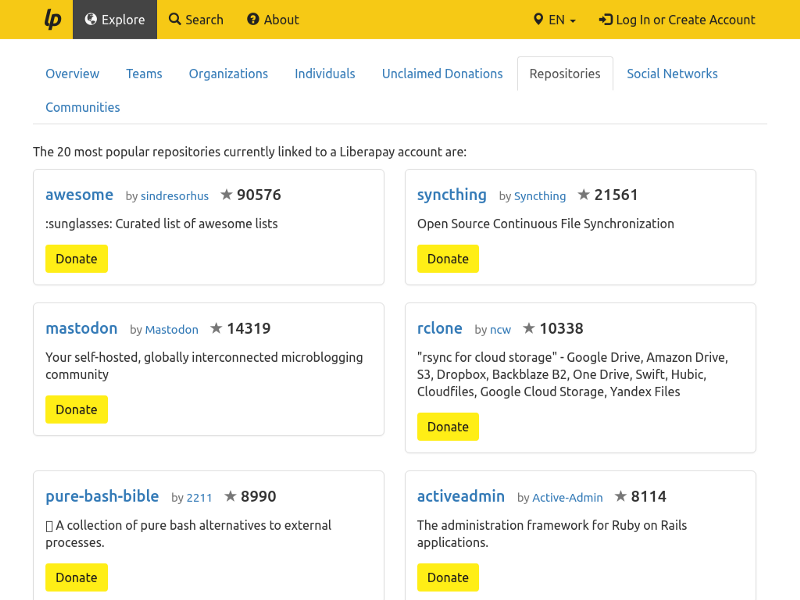Viewport: 800px width, 600px height.
Task: Open the Unclaimed Donations tab
Action: [442, 73]
